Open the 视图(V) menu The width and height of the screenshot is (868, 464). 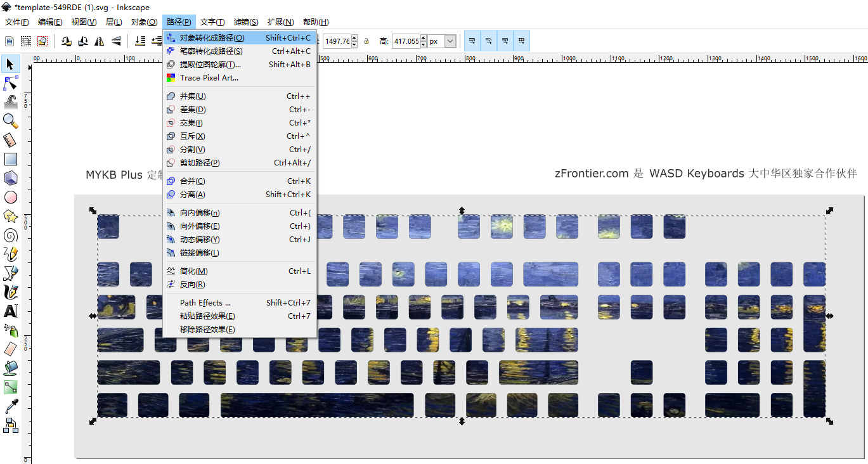[84, 22]
